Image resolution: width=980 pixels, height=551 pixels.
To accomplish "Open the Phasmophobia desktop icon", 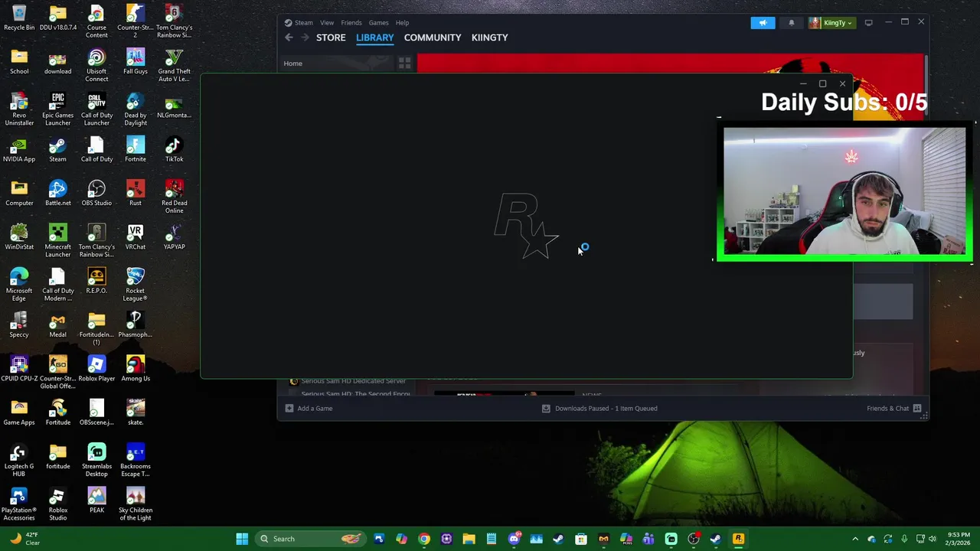I will click(x=136, y=324).
